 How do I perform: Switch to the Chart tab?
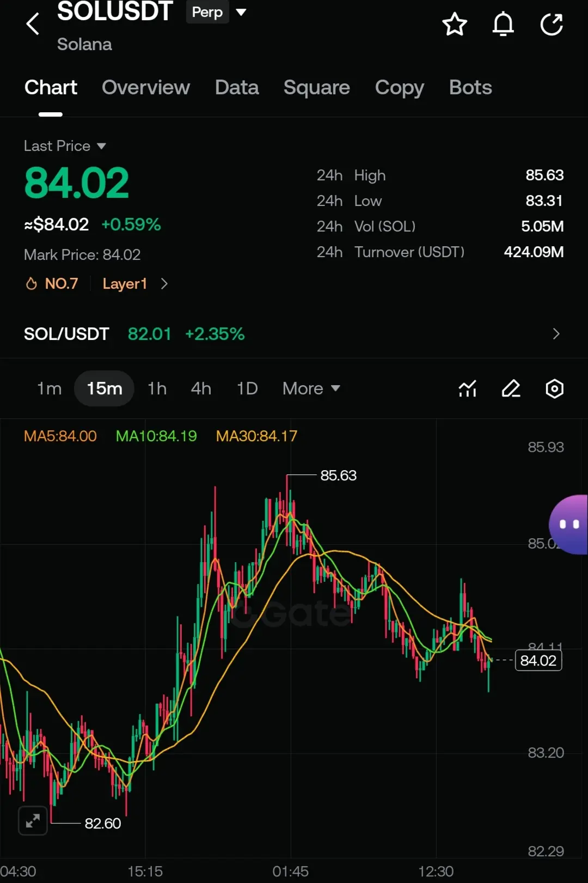tap(51, 88)
